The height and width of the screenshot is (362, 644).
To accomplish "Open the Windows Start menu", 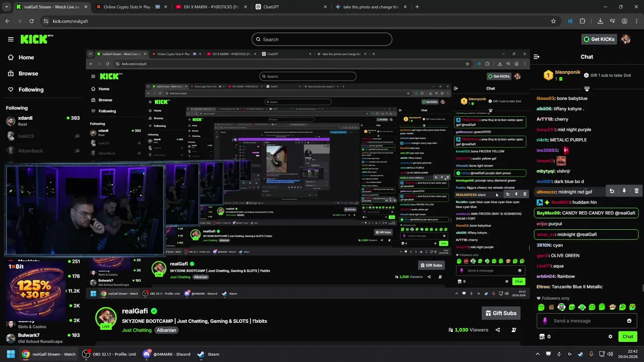I will point(11,354).
